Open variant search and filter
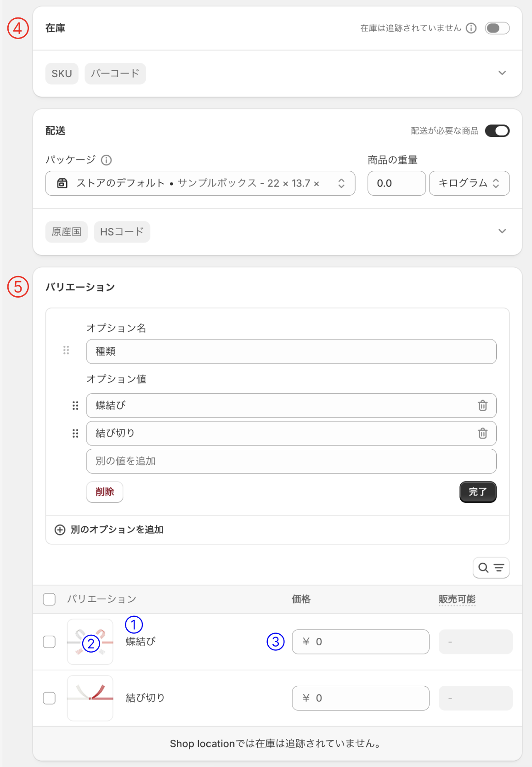 click(491, 568)
